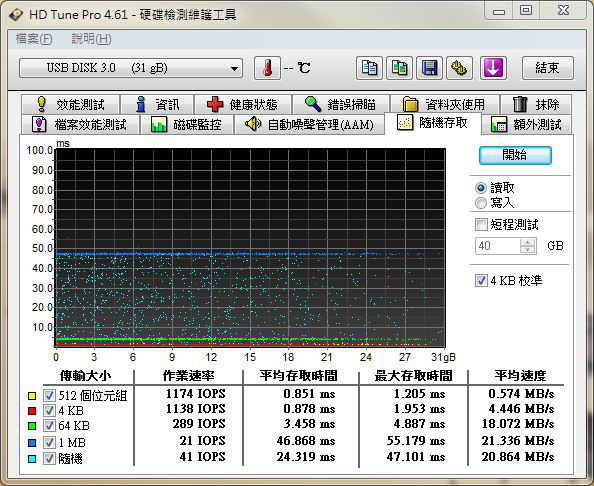Click the thermometer temperature icon
Screen dimensions: 594x486
click(267, 68)
